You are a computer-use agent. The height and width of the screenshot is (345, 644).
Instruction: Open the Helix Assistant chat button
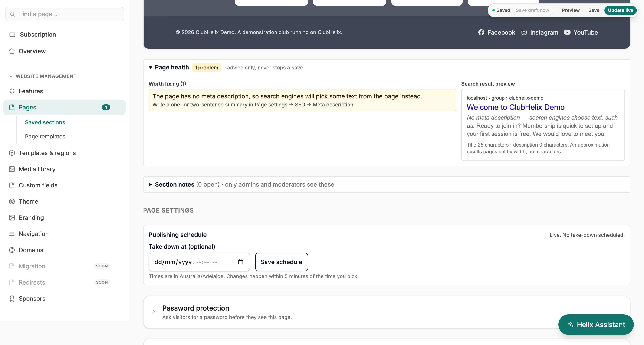click(596, 325)
